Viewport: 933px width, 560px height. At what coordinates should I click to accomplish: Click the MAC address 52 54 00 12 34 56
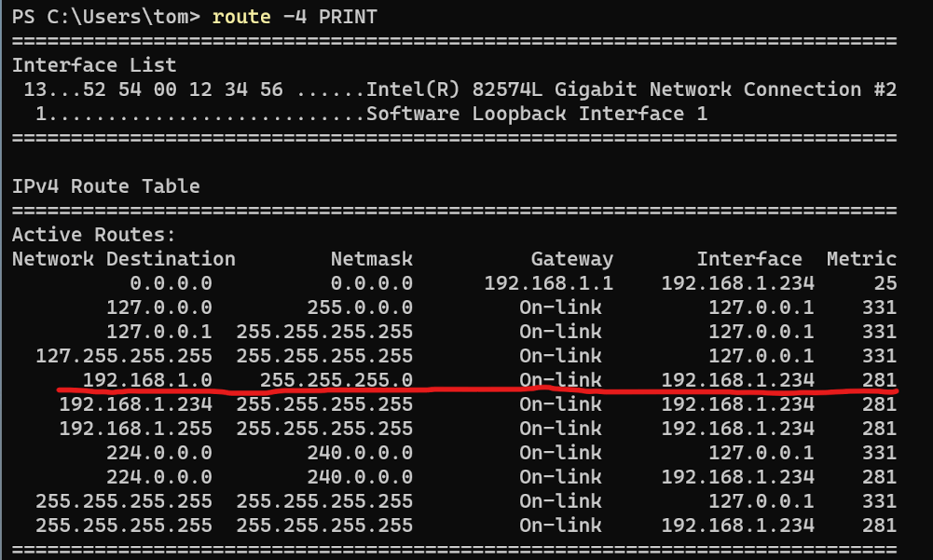[158, 89]
